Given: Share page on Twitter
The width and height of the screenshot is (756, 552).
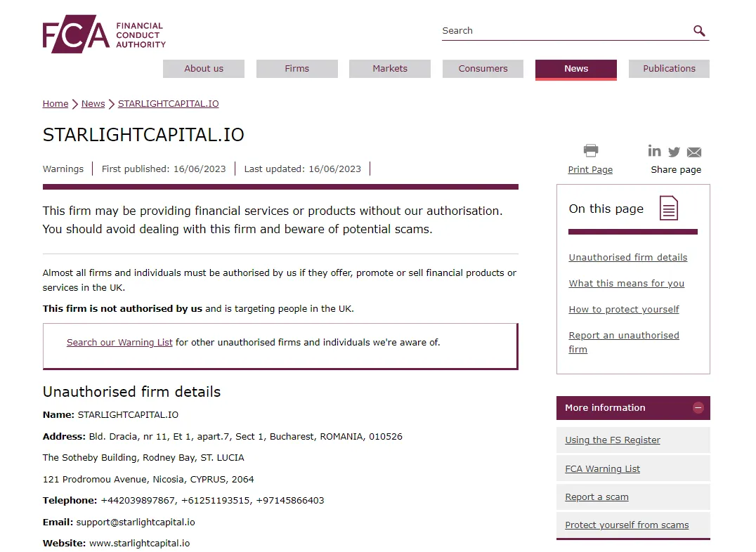Looking at the screenshot, I should pos(674,152).
